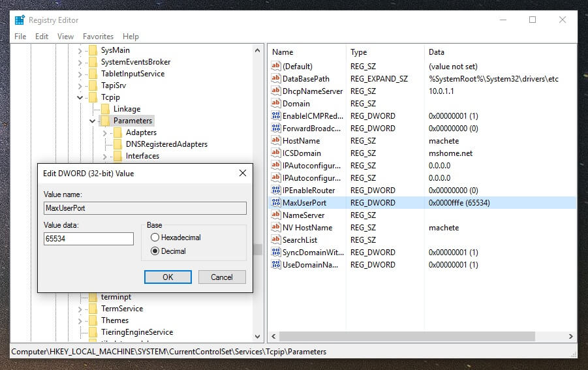Click the IPEnableRouter DWORD icon
Screen dimensions: 588x370
pyautogui.click(x=276, y=190)
